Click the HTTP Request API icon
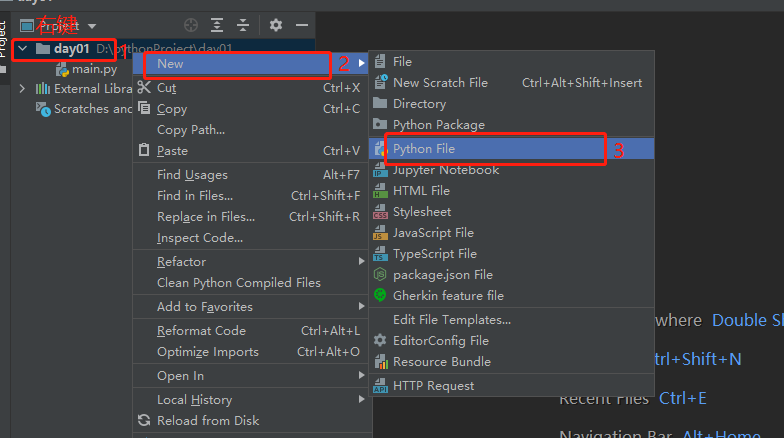Image resolution: width=784 pixels, height=438 pixels. [380, 386]
